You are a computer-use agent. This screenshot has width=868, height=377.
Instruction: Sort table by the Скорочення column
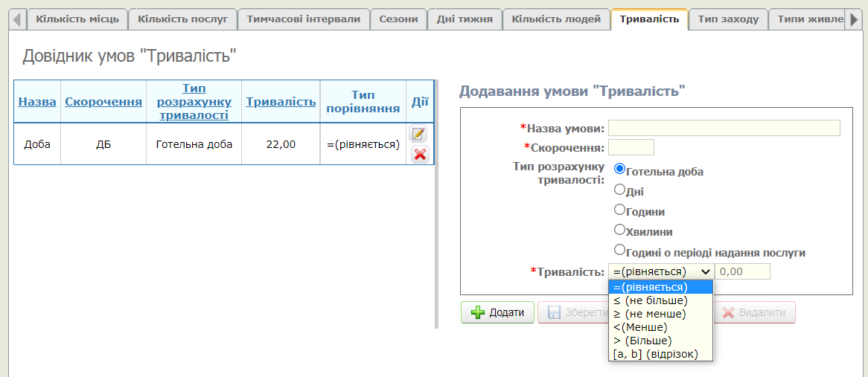(x=103, y=102)
